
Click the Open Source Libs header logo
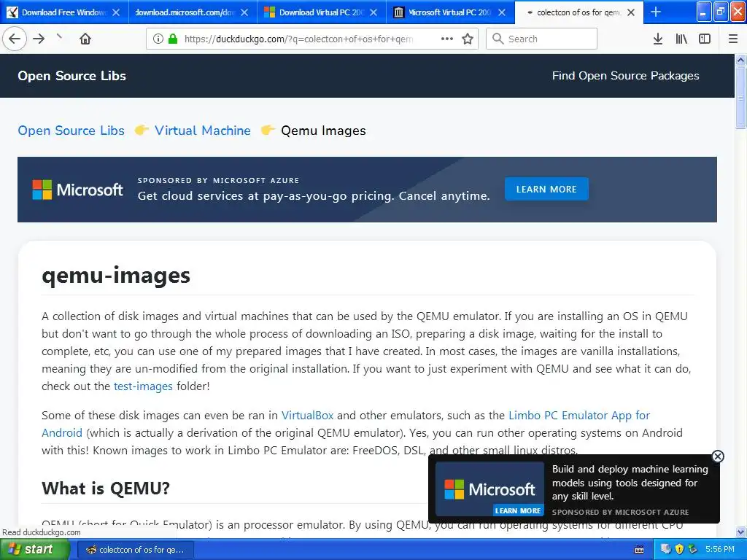pyautogui.click(x=72, y=76)
